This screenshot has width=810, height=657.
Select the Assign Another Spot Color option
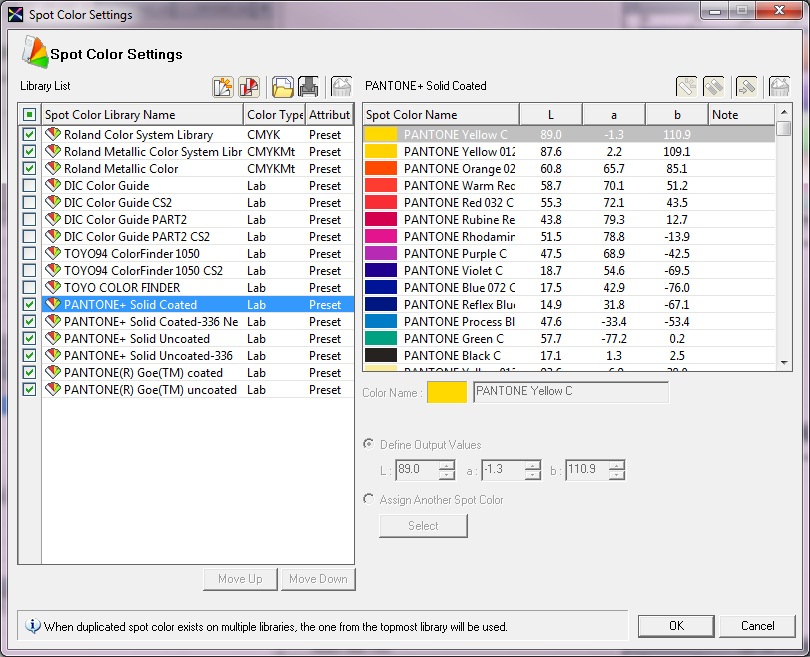[x=368, y=499]
